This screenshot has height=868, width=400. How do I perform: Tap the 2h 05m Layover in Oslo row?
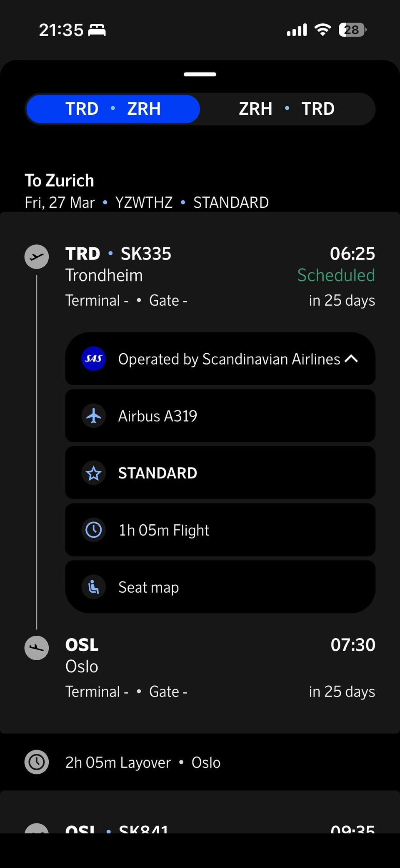143,762
